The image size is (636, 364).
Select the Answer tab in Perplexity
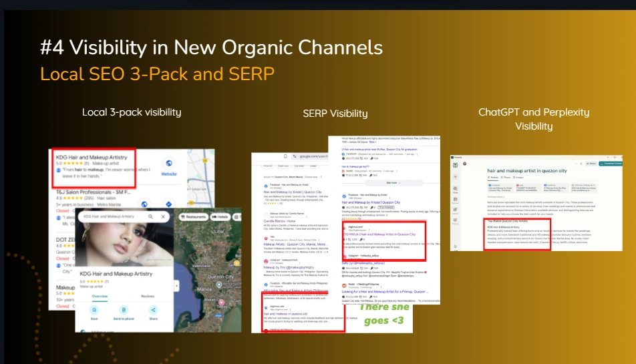(x=493, y=178)
